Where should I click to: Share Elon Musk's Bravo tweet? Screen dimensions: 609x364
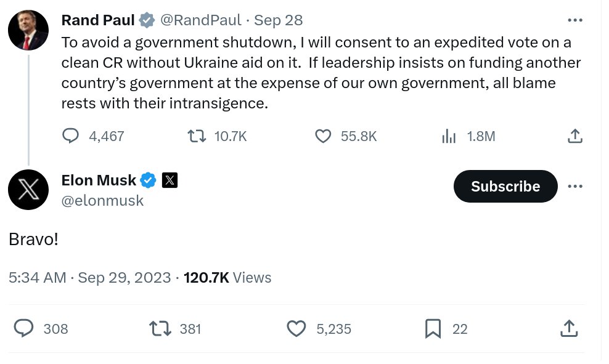pos(568,329)
